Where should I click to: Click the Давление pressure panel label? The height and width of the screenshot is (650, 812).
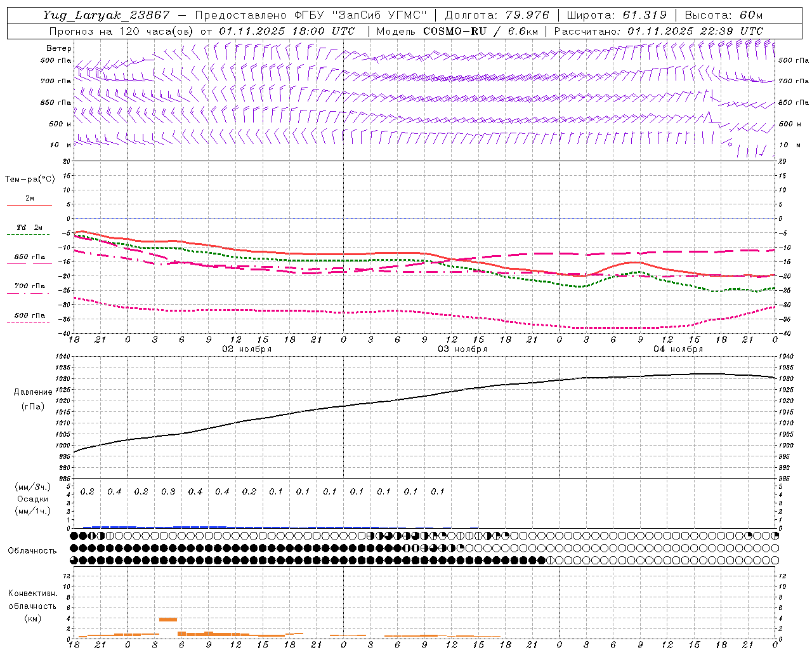(x=32, y=392)
